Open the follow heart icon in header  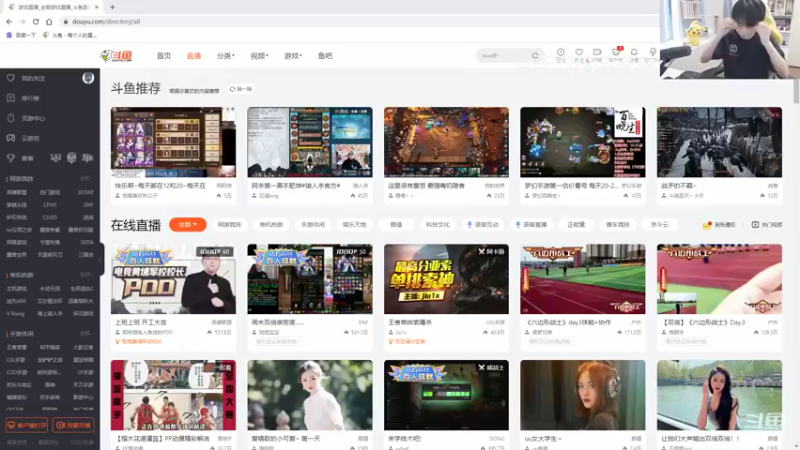click(x=579, y=53)
